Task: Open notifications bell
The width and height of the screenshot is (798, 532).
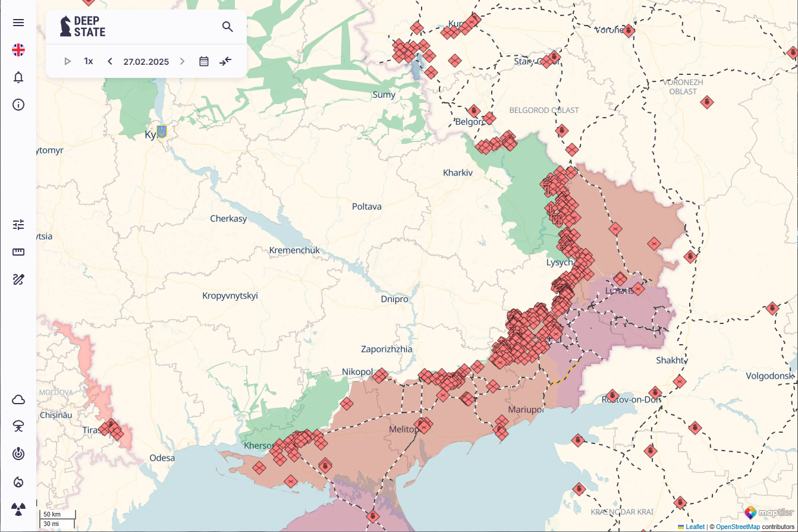Action: click(x=18, y=77)
